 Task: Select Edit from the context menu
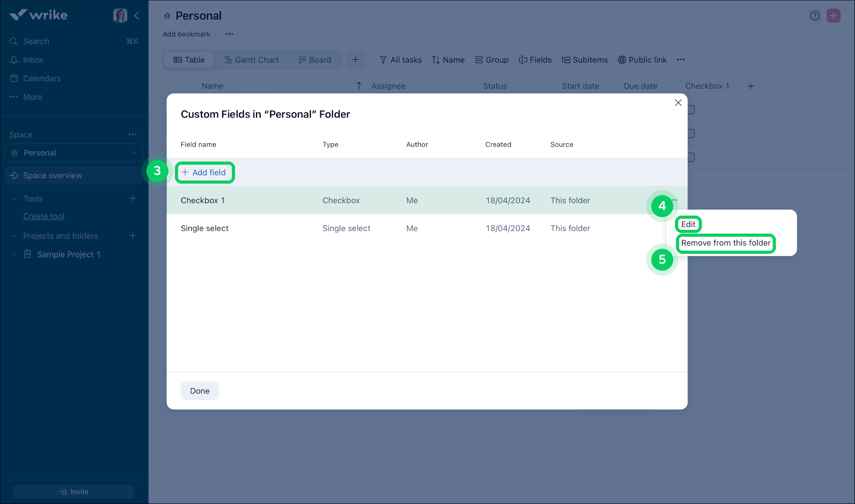[688, 224]
